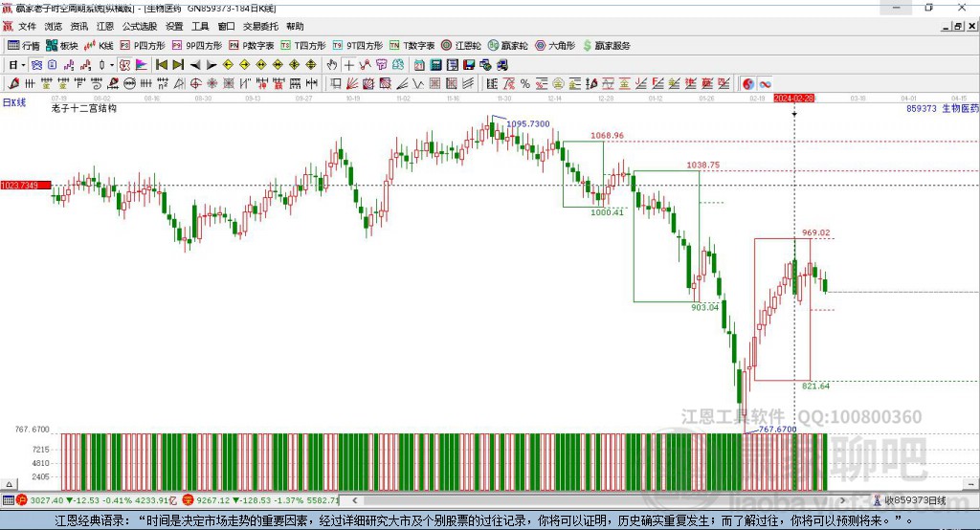Open the 窗口 menu
Screen dimensions: 980x530
click(x=226, y=26)
